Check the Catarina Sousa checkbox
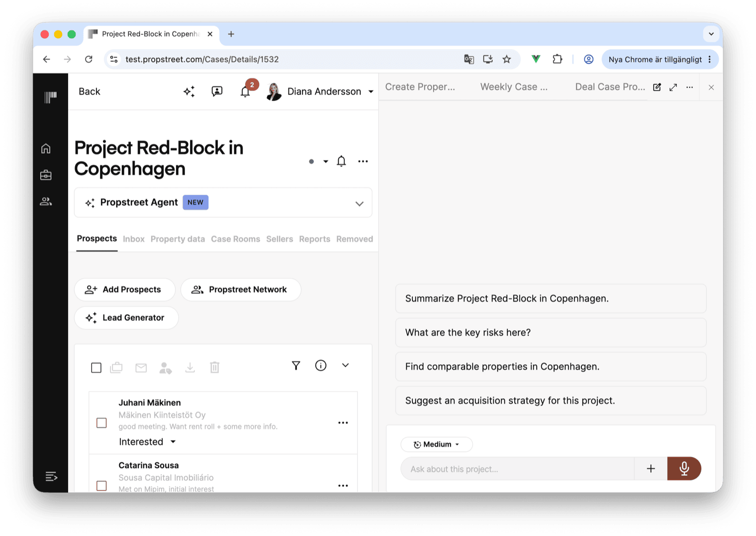The height and width of the screenshot is (536, 756). coord(101,486)
